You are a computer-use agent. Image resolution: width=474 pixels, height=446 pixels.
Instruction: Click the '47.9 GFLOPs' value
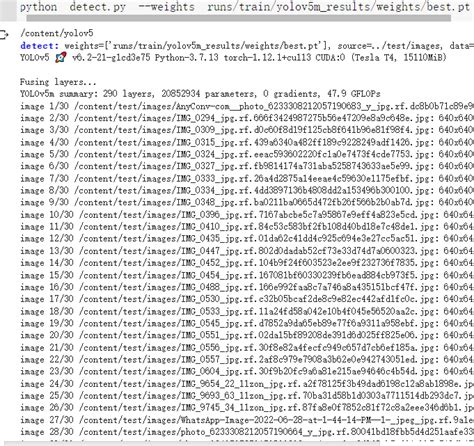tap(354, 94)
